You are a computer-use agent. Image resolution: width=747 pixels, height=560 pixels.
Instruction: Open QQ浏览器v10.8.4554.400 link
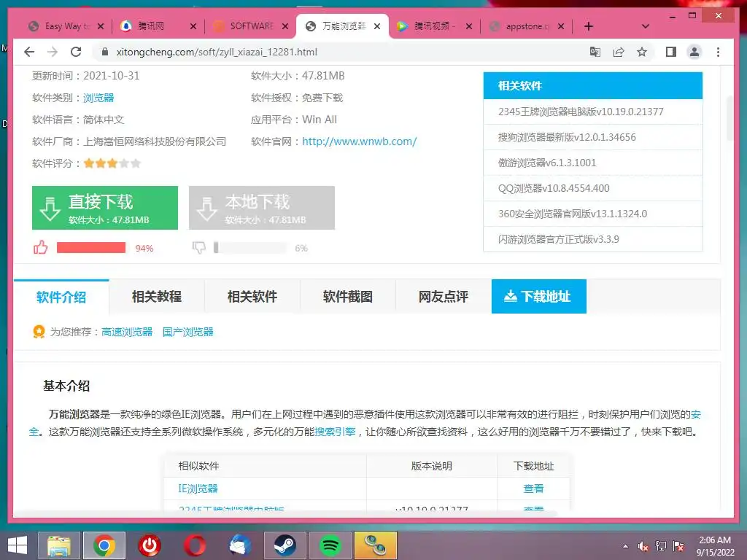pos(554,188)
